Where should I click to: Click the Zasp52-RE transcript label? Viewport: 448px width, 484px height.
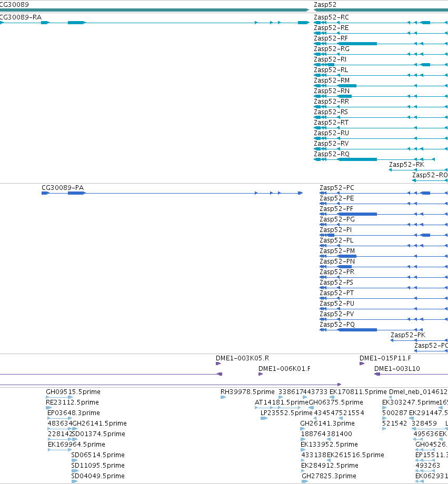331,28
